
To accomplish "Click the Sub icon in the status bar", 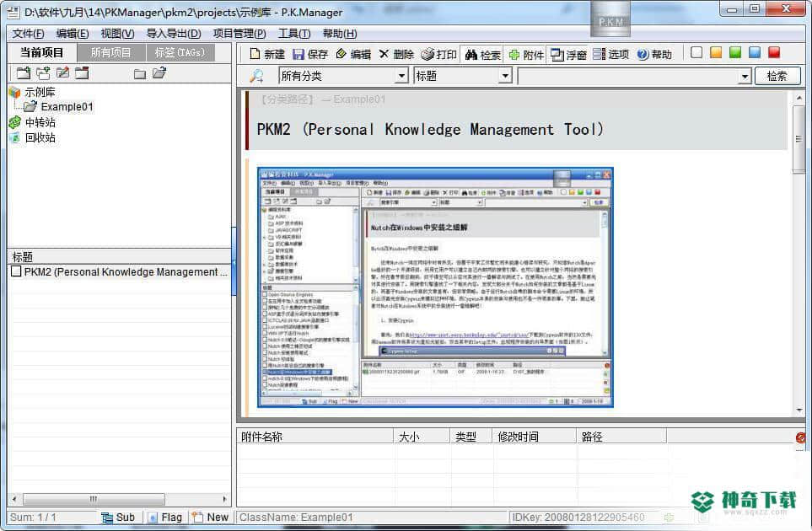I will pos(107,517).
